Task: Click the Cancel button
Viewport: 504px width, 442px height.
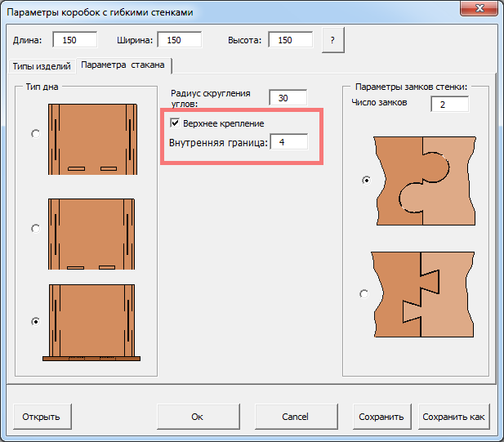Action: click(296, 417)
